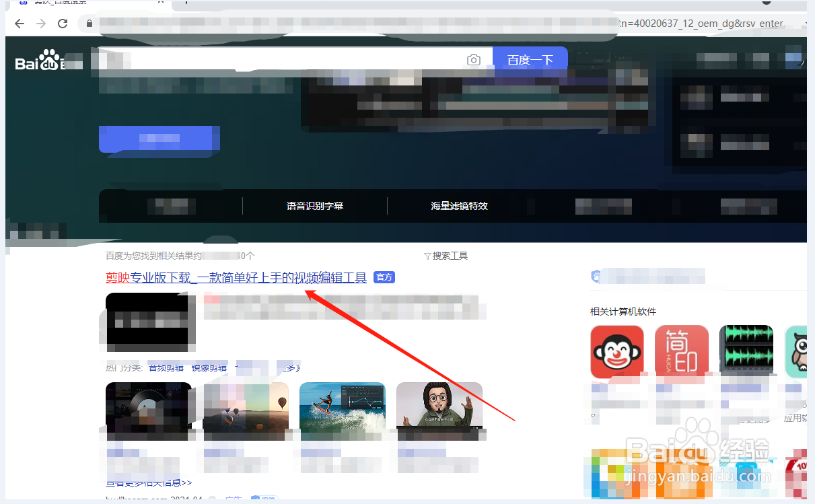
Task: Click the 相关计算机软件 heading
Action: tap(623, 312)
